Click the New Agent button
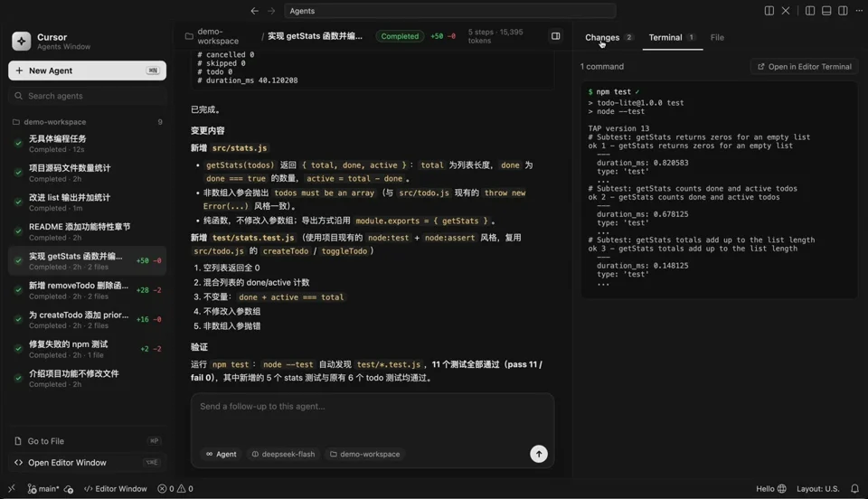Viewport: 868px width, 499px height. (87, 71)
